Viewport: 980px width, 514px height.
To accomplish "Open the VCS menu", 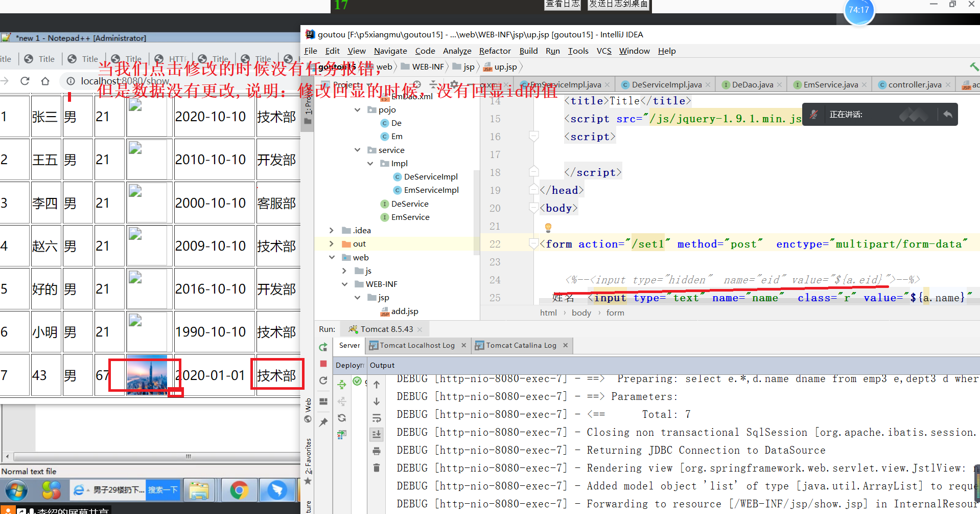I will (604, 51).
